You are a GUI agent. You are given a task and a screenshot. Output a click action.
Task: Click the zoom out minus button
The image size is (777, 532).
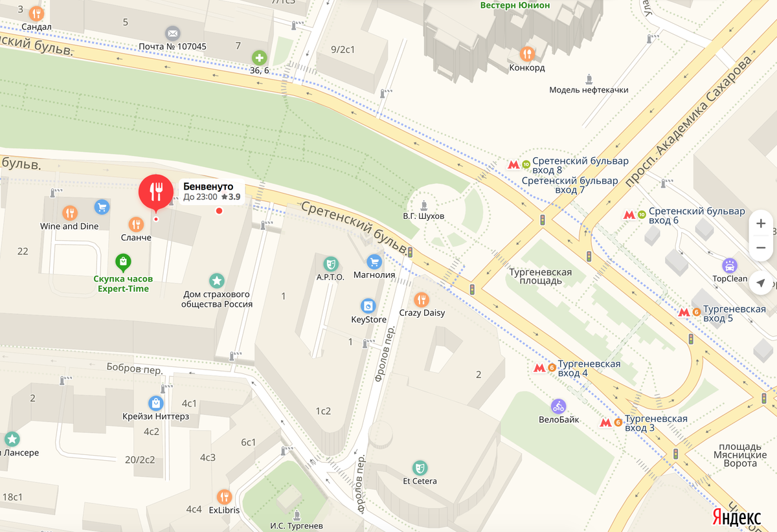[761, 247]
